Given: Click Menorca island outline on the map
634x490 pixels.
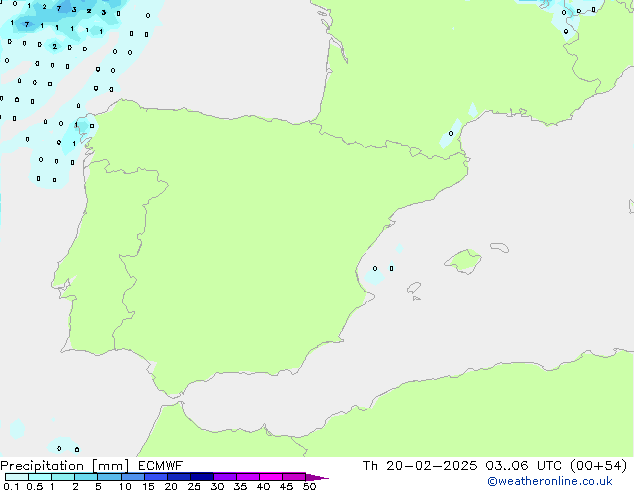Looking at the screenshot, I should tap(499, 247).
